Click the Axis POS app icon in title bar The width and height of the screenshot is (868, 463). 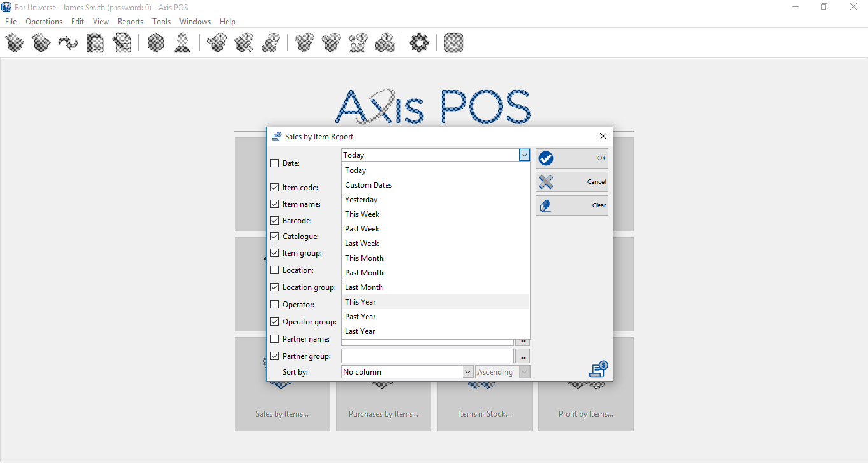[x=7, y=6]
